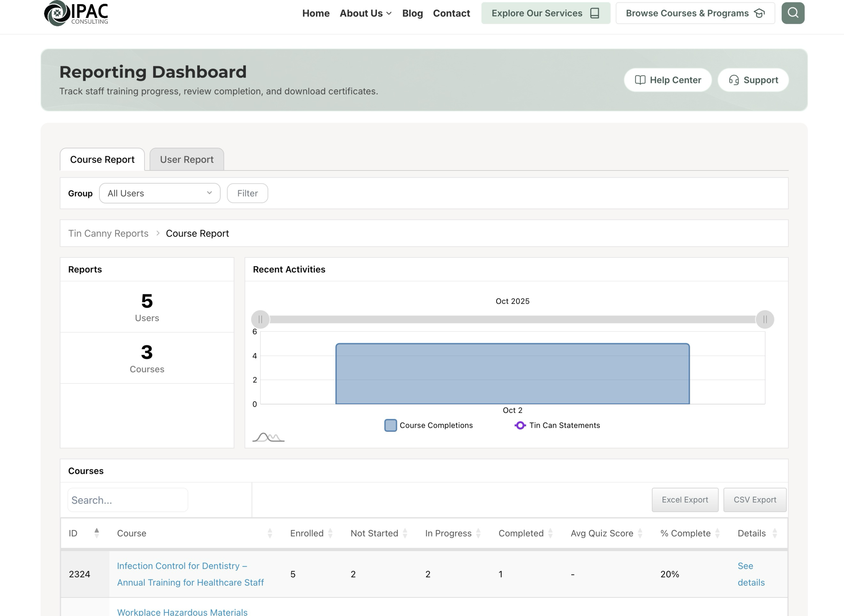Image resolution: width=844 pixels, height=616 pixels.
Task: Click the courses Search field
Action: tap(128, 500)
